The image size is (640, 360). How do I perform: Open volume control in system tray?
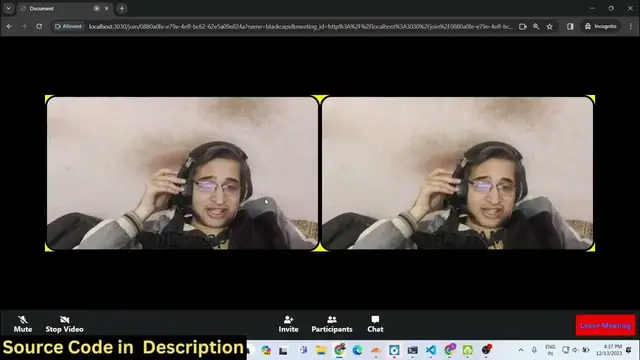coord(575,350)
